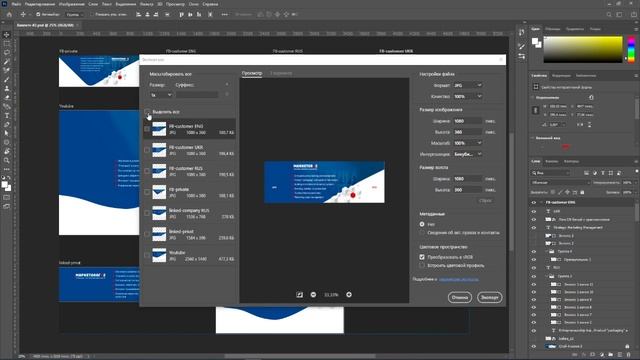Click the Brush settings icon in side strip
640x360 pixels.
click(x=521, y=47)
